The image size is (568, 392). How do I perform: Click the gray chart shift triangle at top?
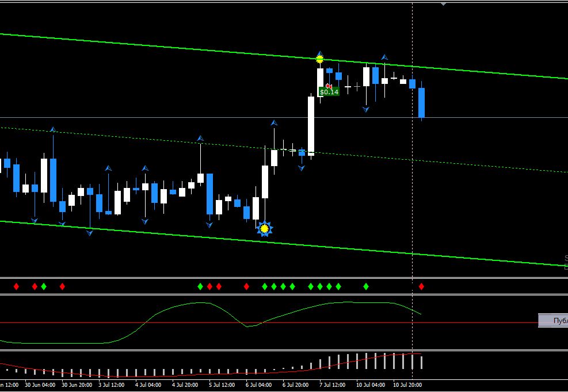[x=443, y=4]
